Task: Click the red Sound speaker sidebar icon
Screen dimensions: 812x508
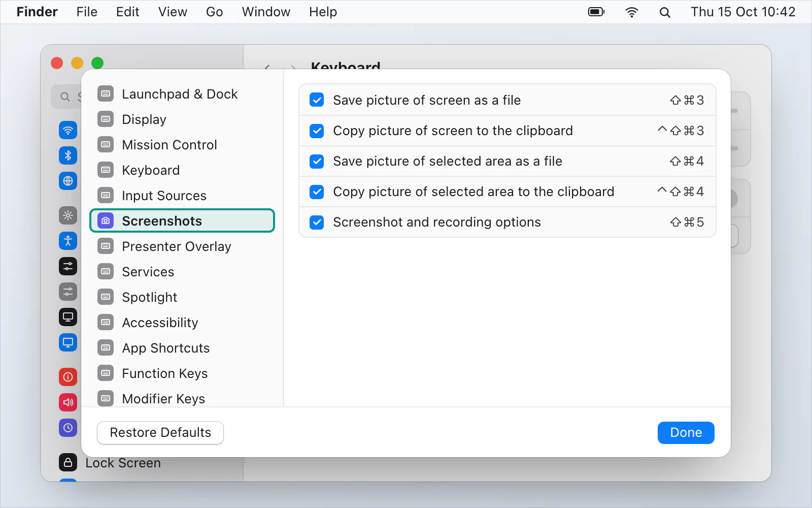Action: (x=68, y=402)
